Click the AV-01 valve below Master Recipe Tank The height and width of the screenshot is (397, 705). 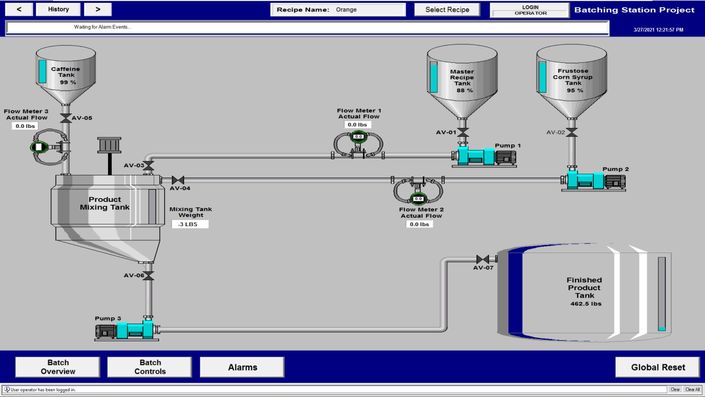pos(463,133)
